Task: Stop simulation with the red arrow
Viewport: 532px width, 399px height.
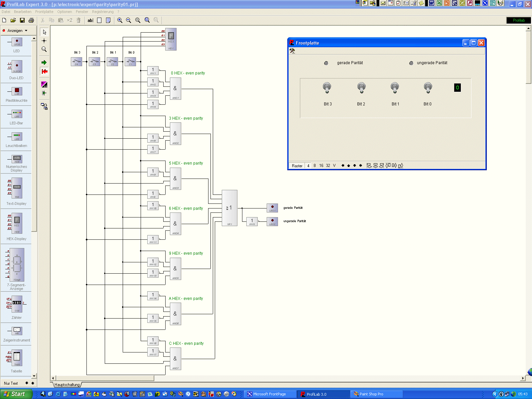Action: click(x=44, y=71)
